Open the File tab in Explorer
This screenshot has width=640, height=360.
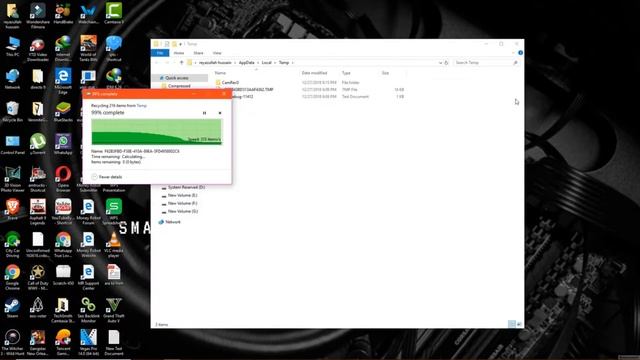tap(160, 53)
